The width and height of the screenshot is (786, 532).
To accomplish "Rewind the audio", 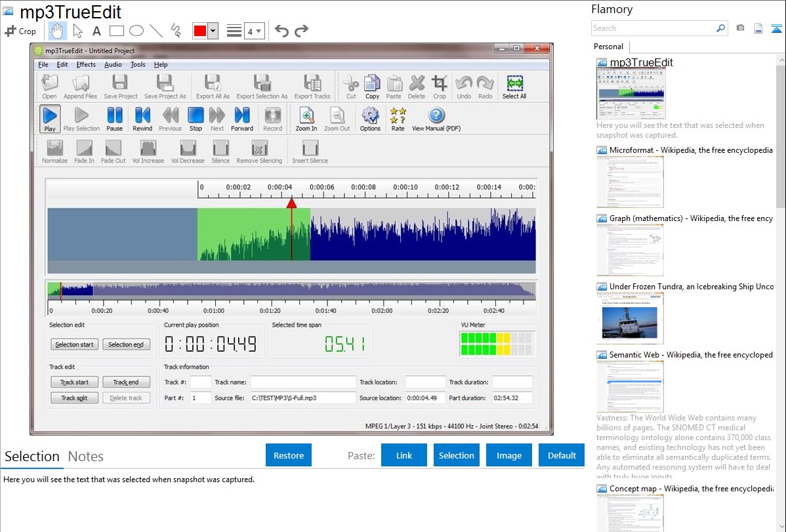I will click(142, 119).
